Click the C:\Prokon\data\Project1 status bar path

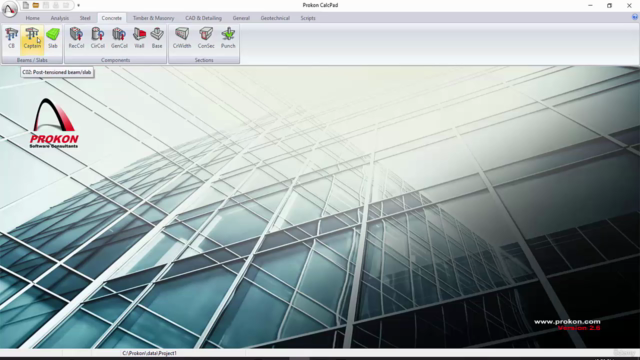(x=149, y=353)
